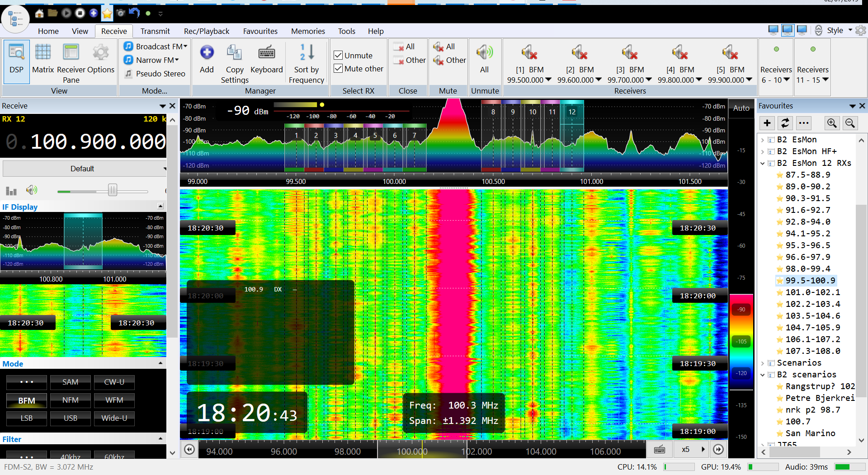Add a new favourite entry

[767, 123]
